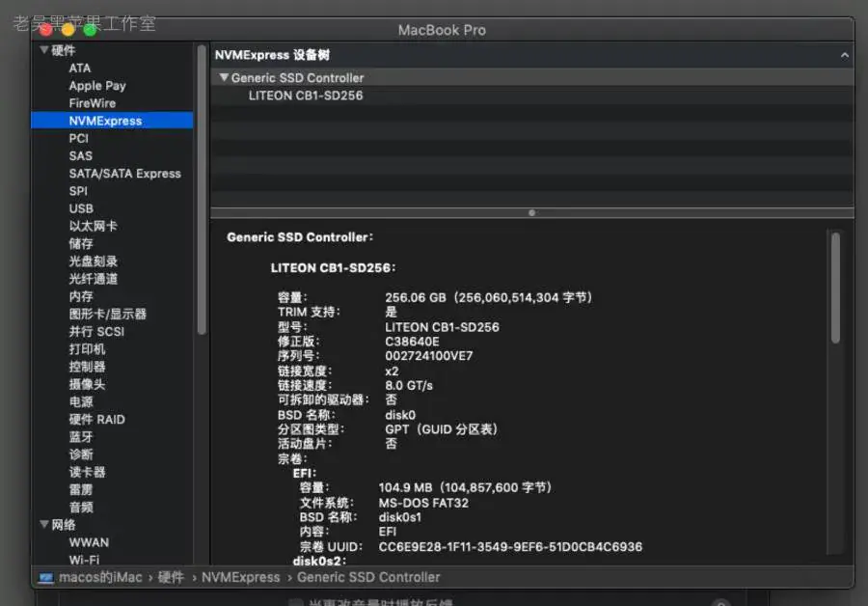Click the MS-DOS FAT32 file system value
The width and height of the screenshot is (868, 606).
pyautogui.click(x=423, y=503)
